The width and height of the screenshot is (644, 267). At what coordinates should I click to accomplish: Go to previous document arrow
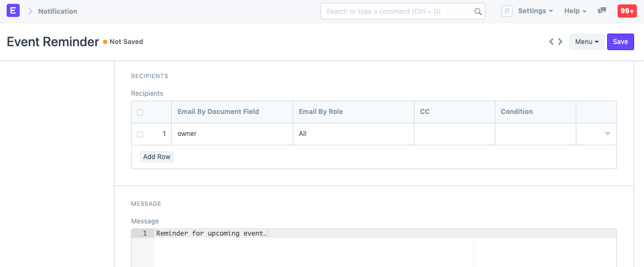click(552, 42)
